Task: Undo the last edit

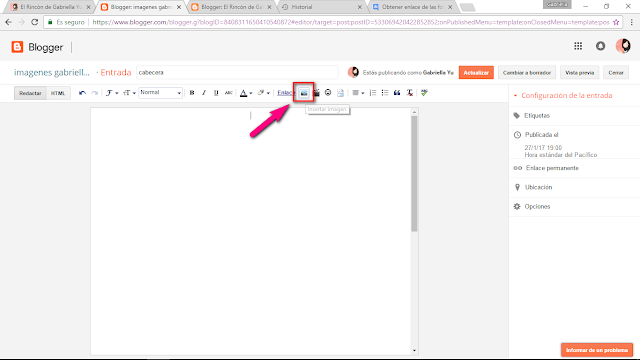Action: (x=82, y=93)
